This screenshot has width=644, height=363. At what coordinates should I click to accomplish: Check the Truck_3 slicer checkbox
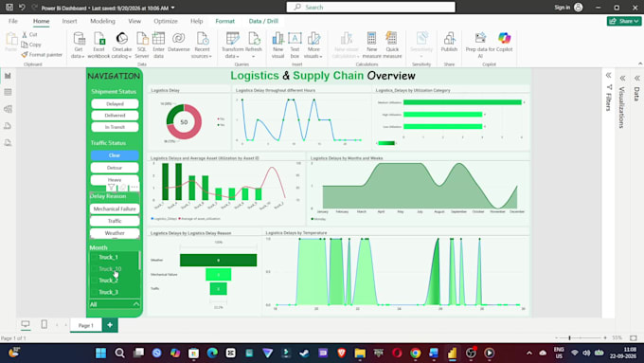(94, 292)
